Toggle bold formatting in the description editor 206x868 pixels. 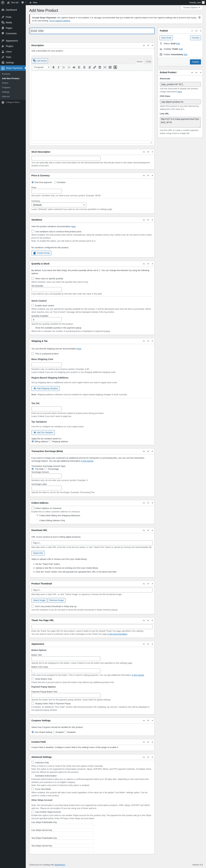pyautogui.click(x=53, y=67)
